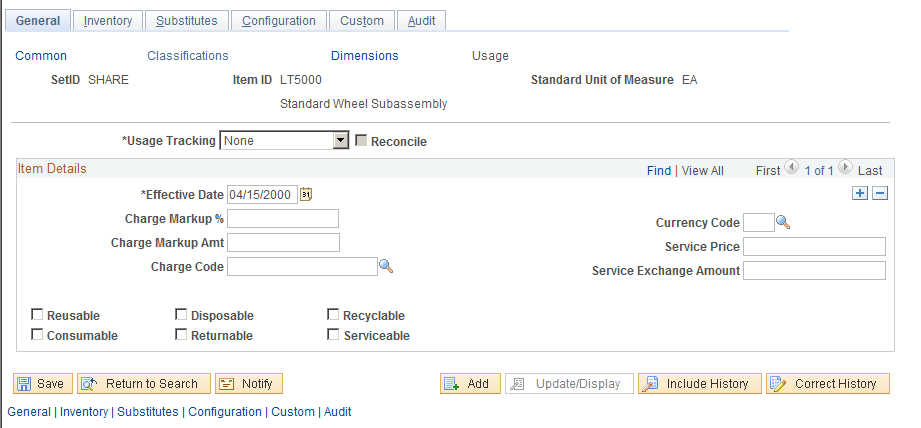Switch to the Audit tab
The width and height of the screenshot is (921, 428).
421,21
